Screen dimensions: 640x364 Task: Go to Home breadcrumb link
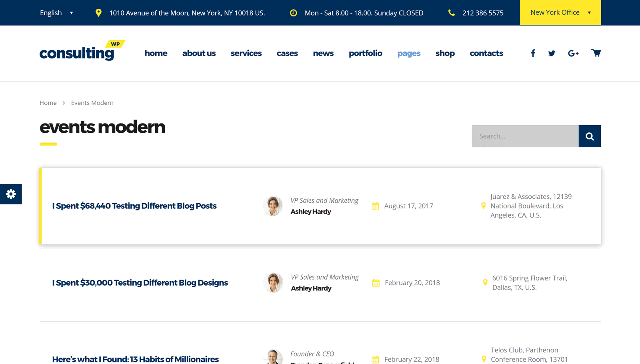pos(48,103)
